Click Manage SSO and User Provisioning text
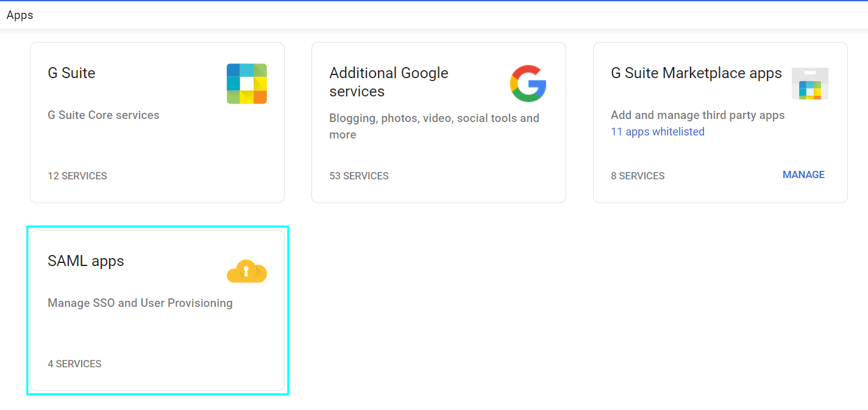The height and width of the screenshot is (410, 868). click(140, 303)
